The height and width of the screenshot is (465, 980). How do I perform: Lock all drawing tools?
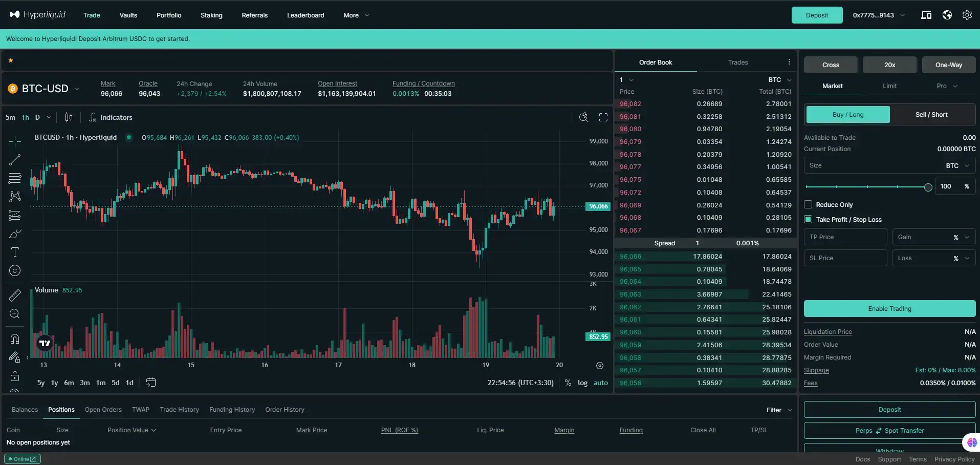tap(15, 376)
